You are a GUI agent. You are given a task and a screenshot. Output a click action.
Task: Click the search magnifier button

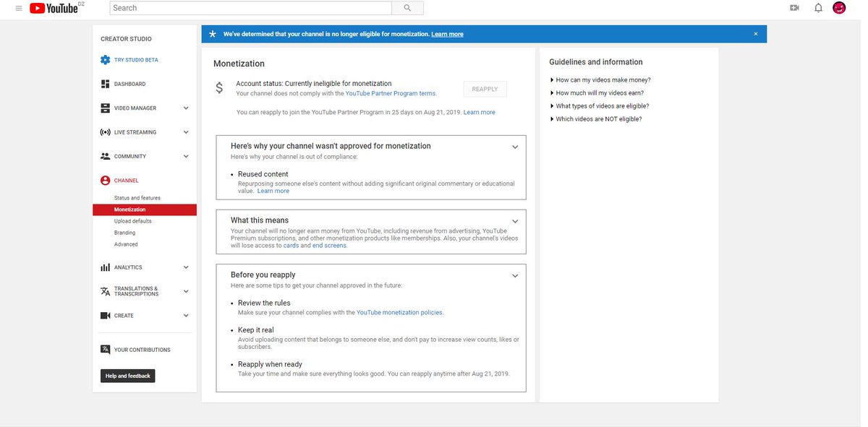coord(407,8)
